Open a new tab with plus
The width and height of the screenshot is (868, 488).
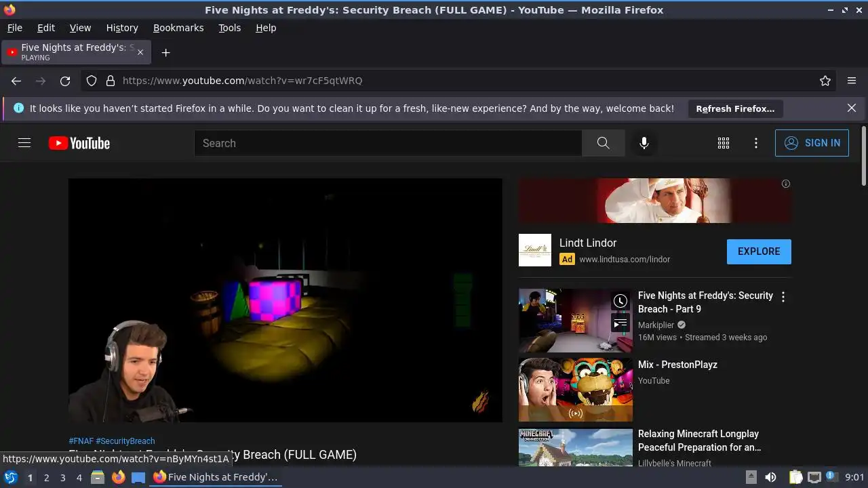(x=165, y=52)
